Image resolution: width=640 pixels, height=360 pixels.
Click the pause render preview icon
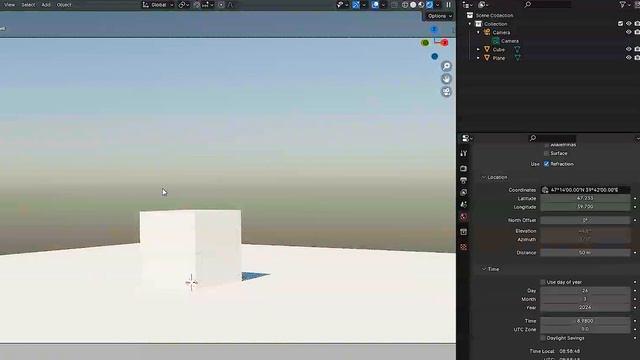pyautogui.click(x=449, y=5)
